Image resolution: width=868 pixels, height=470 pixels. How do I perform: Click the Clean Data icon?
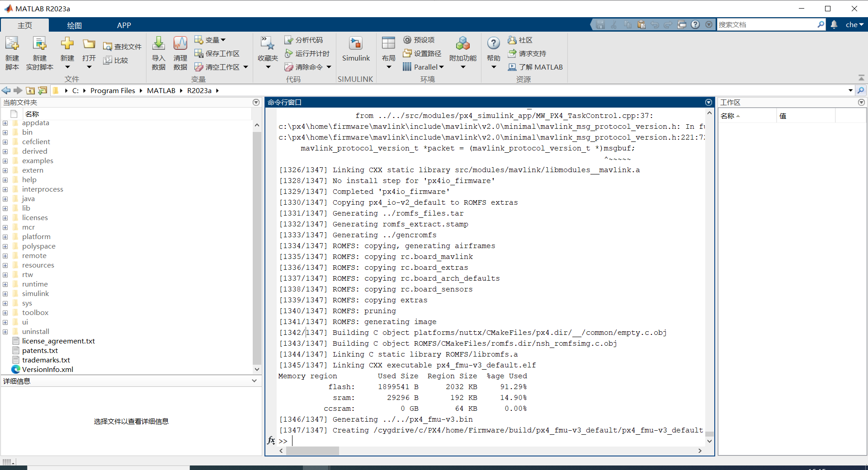[180, 44]
